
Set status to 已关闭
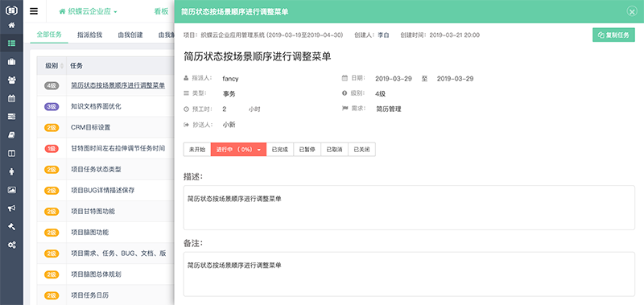pyautogui.click(x=361, y=150)
